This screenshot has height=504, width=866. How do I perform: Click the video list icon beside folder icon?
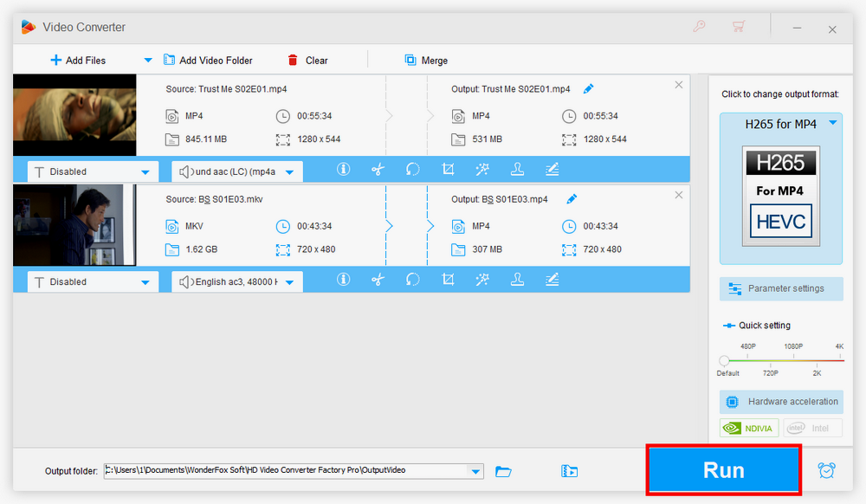(x=570, y=471)
